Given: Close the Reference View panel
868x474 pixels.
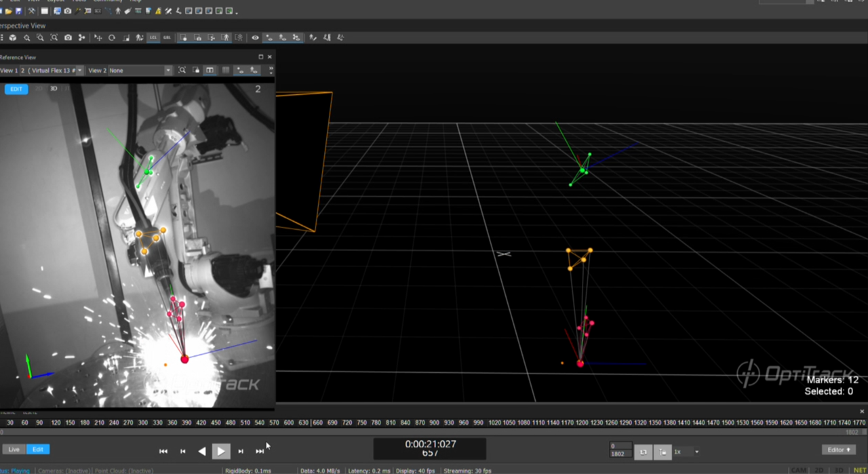Looking at the screenshot, I should tap(269, 57).
